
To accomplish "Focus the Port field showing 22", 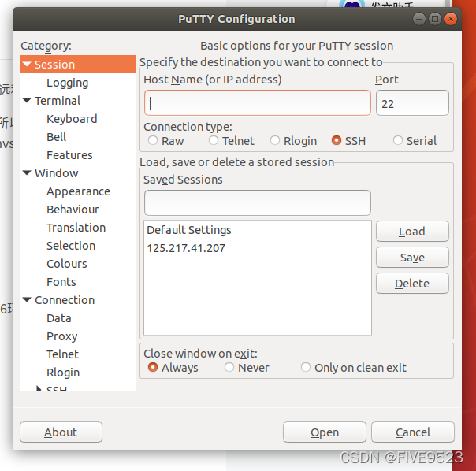I will pyautogui.click(x=412, y=103).
